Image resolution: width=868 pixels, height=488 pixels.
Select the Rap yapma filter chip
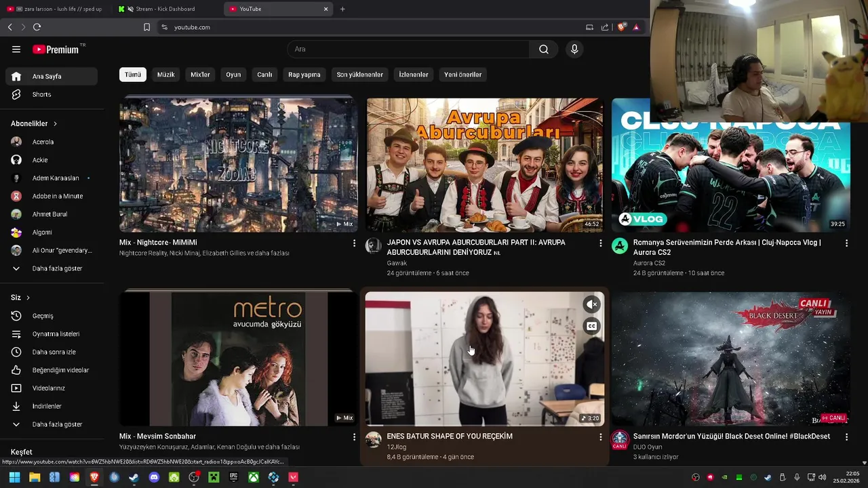304,75
